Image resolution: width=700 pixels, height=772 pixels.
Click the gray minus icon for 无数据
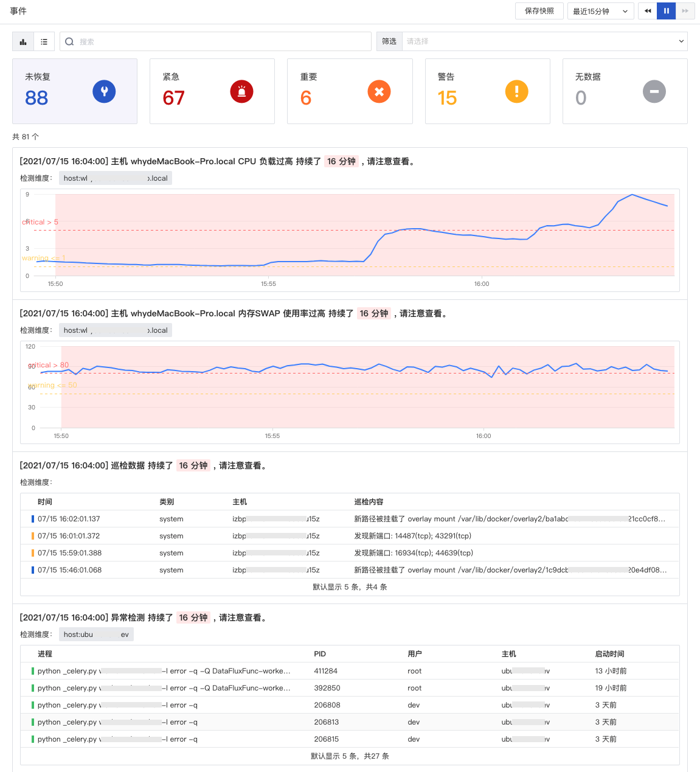[x=654, y=92]
